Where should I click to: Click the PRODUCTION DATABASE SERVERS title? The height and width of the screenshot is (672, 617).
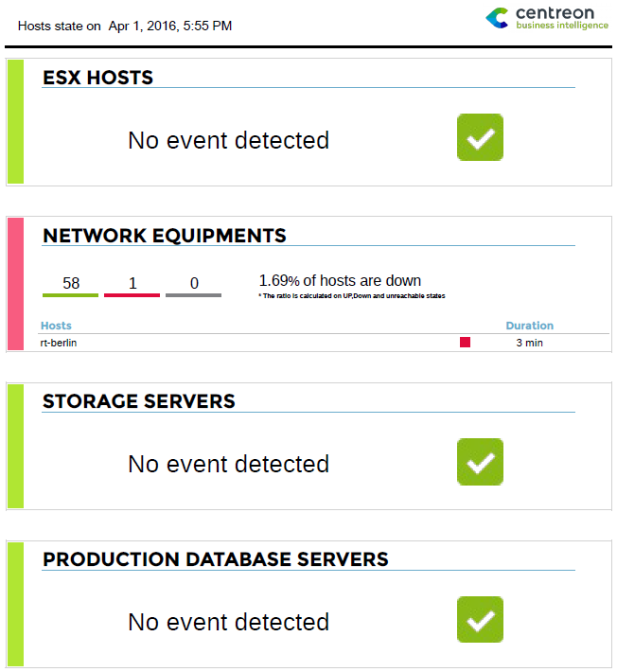click(x=216, y=559)
